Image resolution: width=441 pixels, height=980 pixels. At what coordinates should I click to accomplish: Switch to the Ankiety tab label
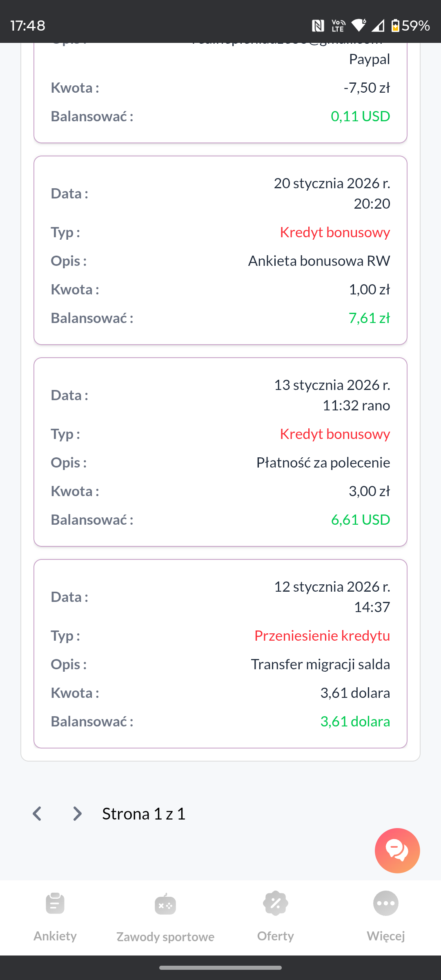55,936
